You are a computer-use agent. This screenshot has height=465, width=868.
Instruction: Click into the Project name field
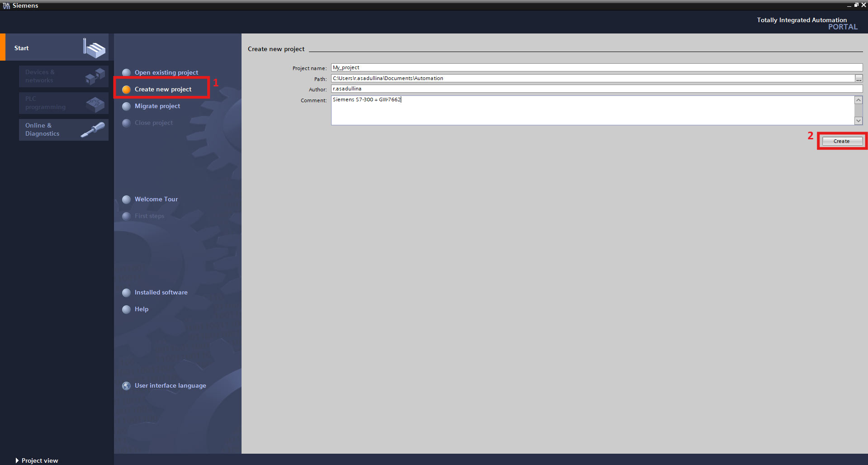596,68
